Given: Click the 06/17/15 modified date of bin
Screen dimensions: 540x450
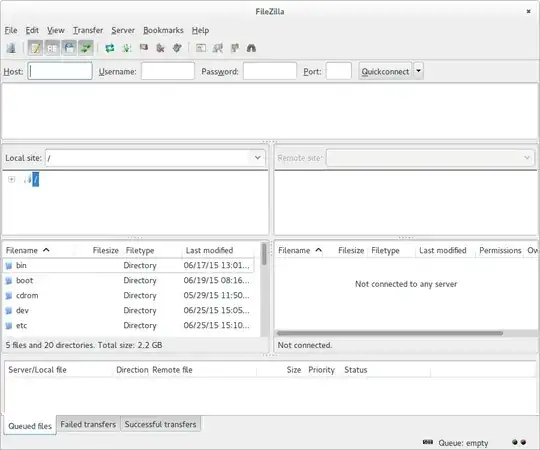Looking at the screenshot, I should [216, 265].
